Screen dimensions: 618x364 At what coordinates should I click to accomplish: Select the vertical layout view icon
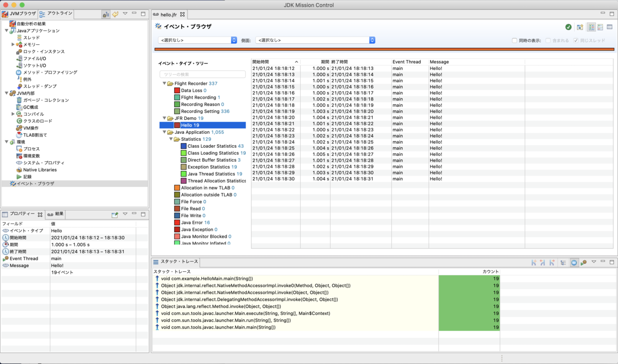[591, 27]
